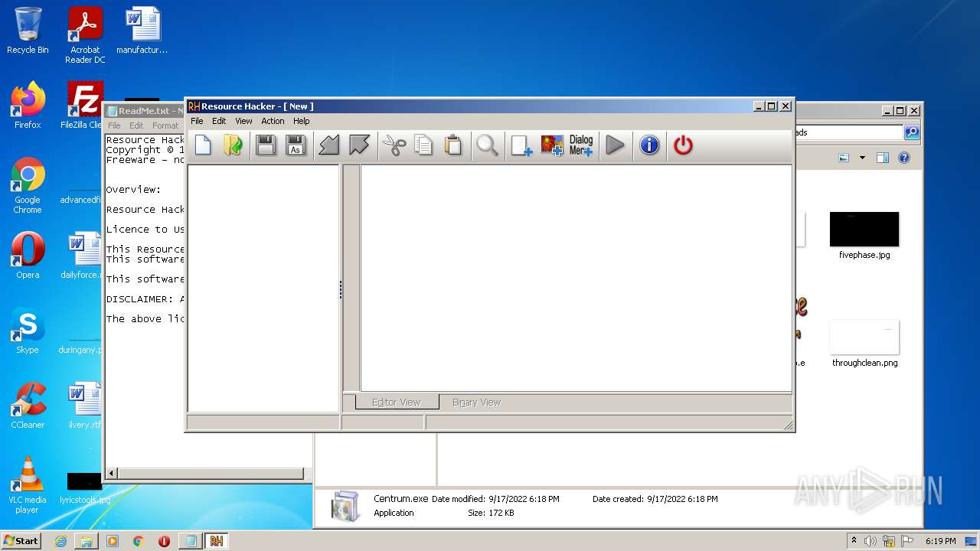Click Windows Media Player taskbar icon

click(x=113, y=541)
